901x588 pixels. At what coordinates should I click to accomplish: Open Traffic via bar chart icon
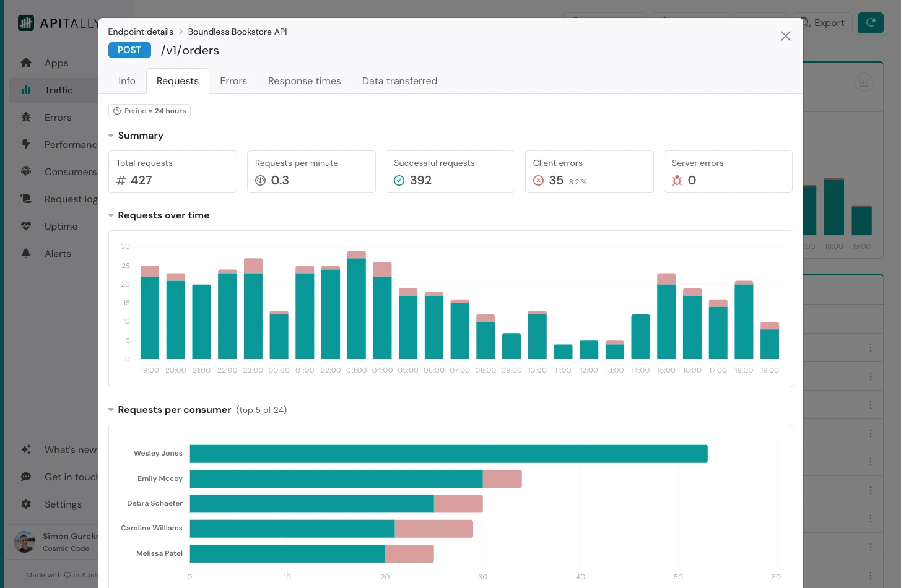26,90
